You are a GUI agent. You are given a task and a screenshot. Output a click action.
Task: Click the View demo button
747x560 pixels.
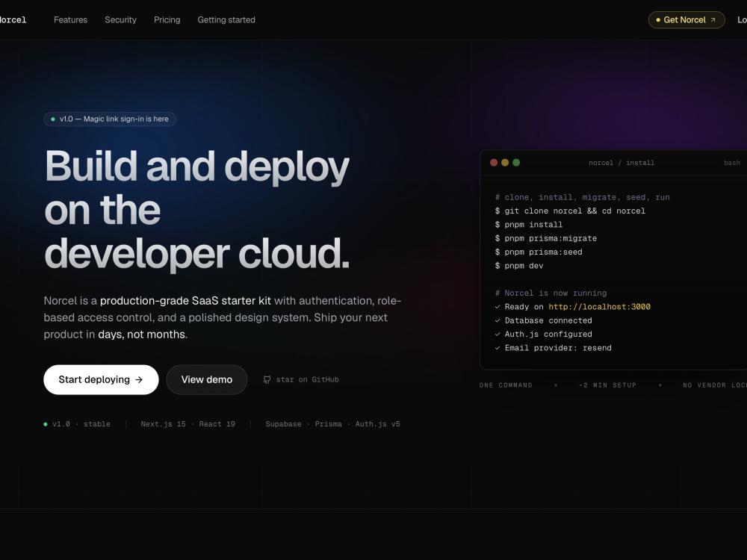207,379
